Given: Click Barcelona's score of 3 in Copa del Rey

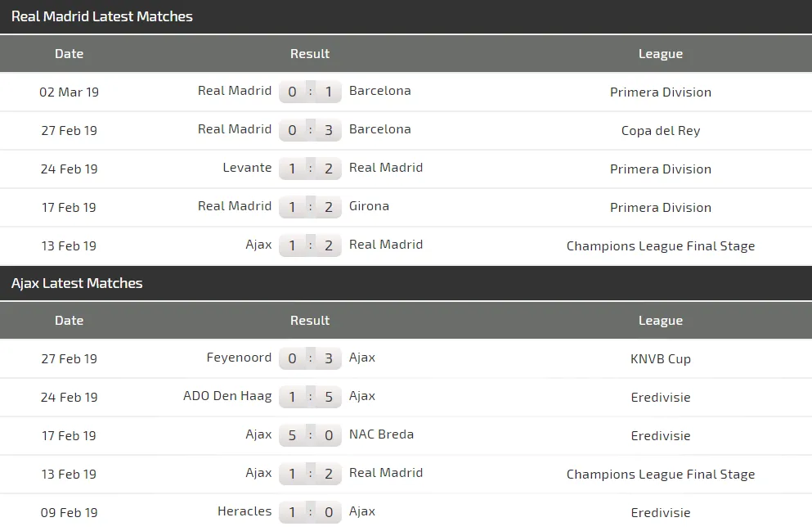Looking at the screenshot, I should click(x=329, y=130).
